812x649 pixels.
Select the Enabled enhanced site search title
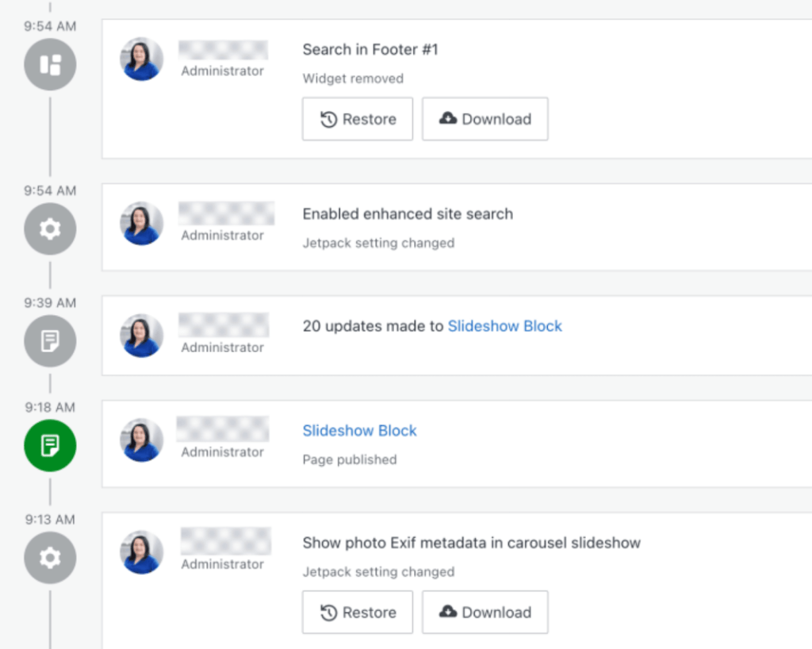[408, 214]
